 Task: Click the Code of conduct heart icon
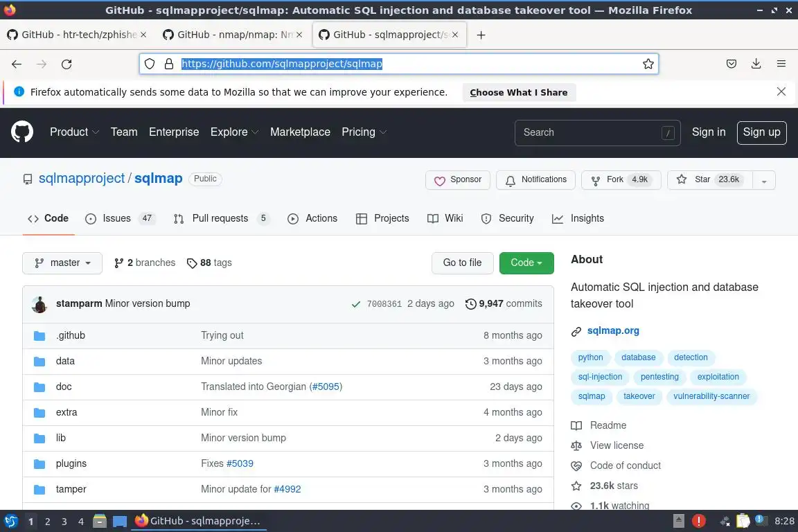pyautogui.click(x=576, y=465)
